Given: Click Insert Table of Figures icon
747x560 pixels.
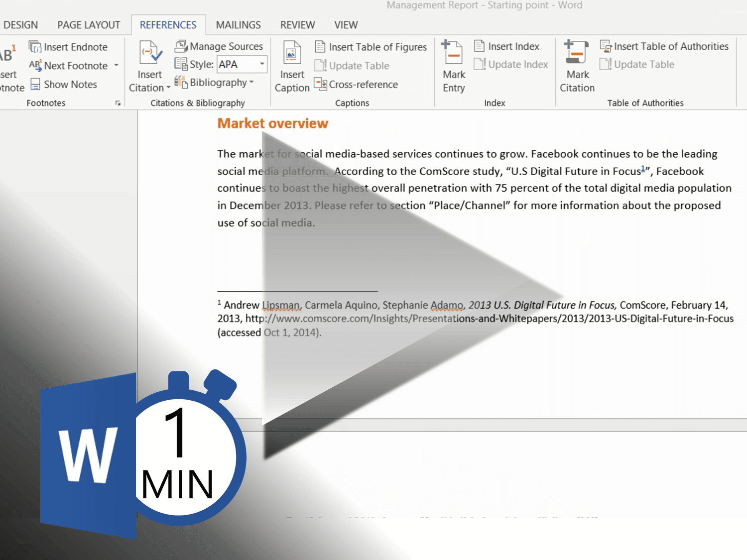Looking at the screenshot, I should (x=320, y=47).
